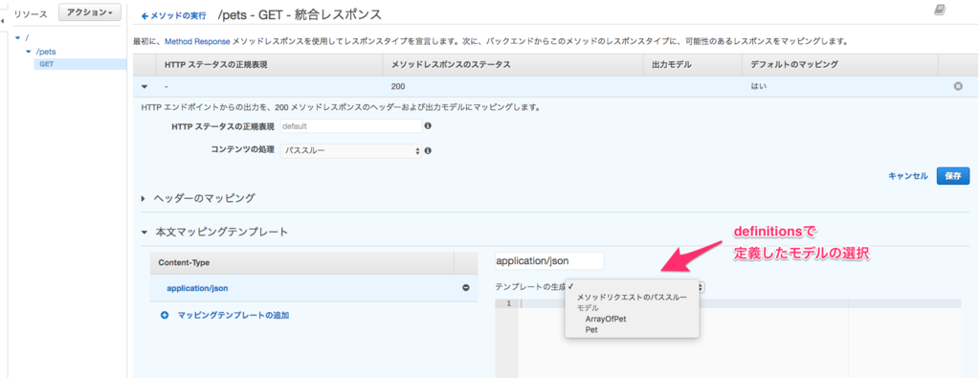Choose the Pet model option
The width and height of the screenshot is (980, 378).
click(591, 329)
